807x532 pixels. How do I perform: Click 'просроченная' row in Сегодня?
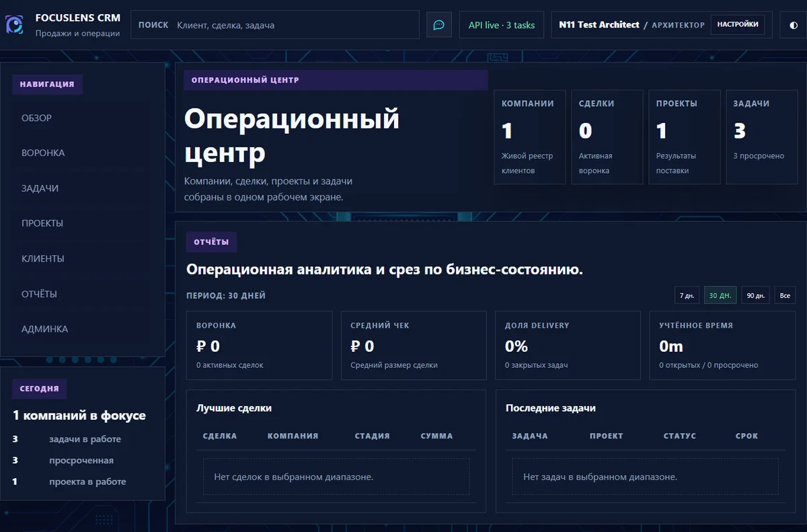[83, 461]
